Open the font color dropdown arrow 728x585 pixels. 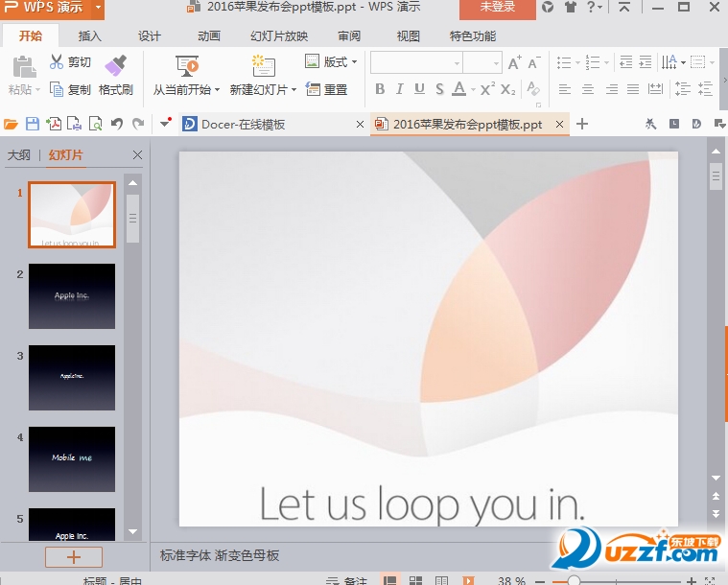point(473,89)
